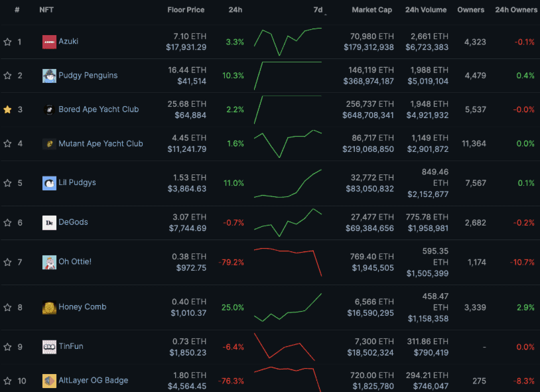Click the Pudgy Penguins avatar icon
This screenshot has height=392, width=540.
[x=49, y=76]
